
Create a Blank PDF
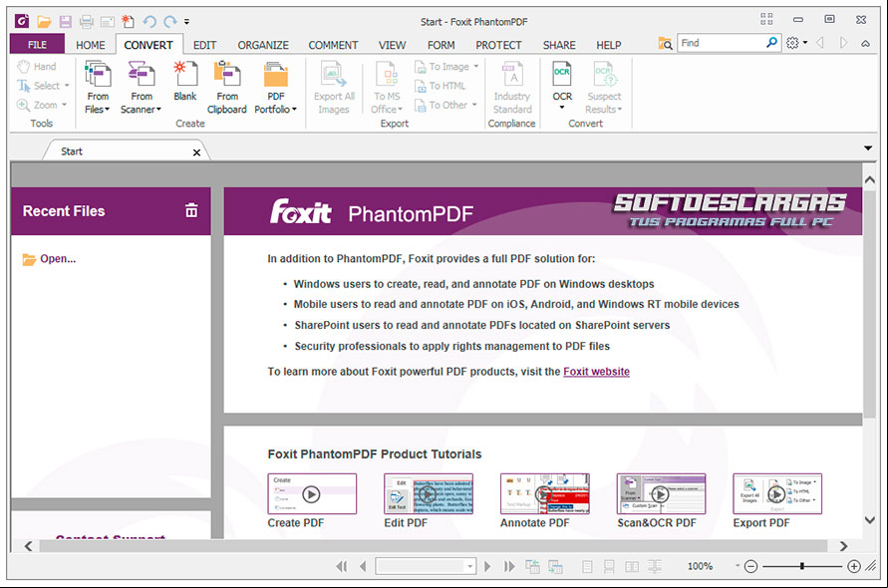(x=185, y=81)
